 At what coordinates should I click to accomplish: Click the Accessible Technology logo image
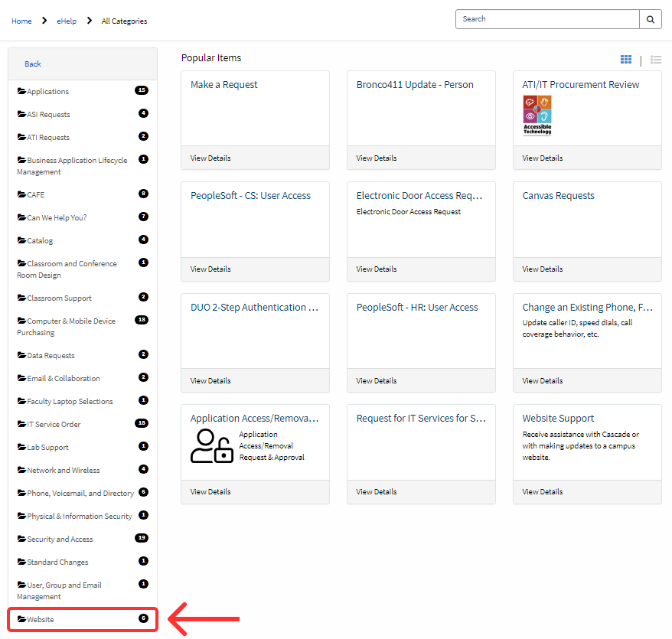coord(537,115)
